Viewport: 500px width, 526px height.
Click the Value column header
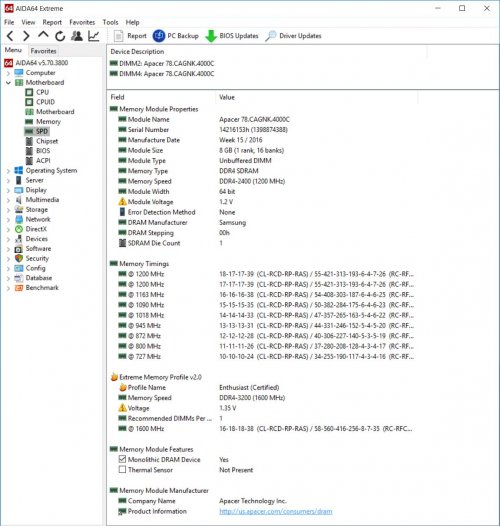227,97
